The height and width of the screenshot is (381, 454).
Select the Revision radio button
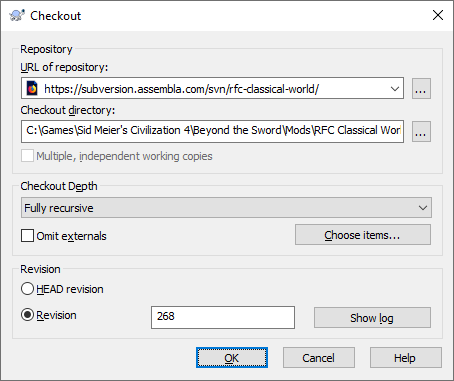click(x=27, y=315)
